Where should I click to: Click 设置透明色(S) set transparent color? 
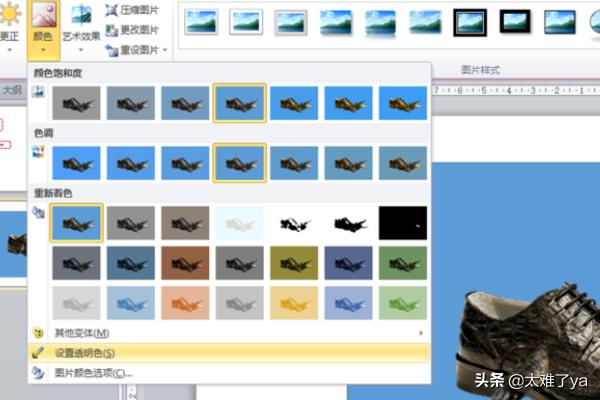[229, 353]
